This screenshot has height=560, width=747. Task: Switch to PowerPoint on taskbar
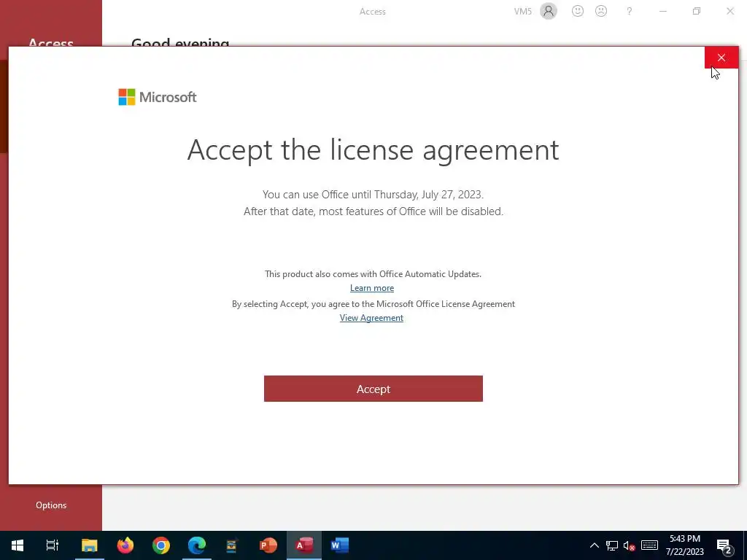[x=268, y=545]
